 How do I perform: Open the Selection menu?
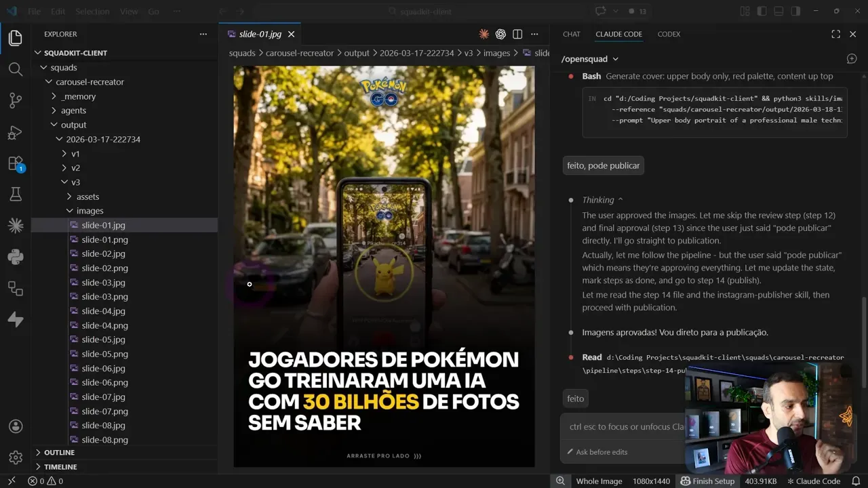click(x=92, y=11)
